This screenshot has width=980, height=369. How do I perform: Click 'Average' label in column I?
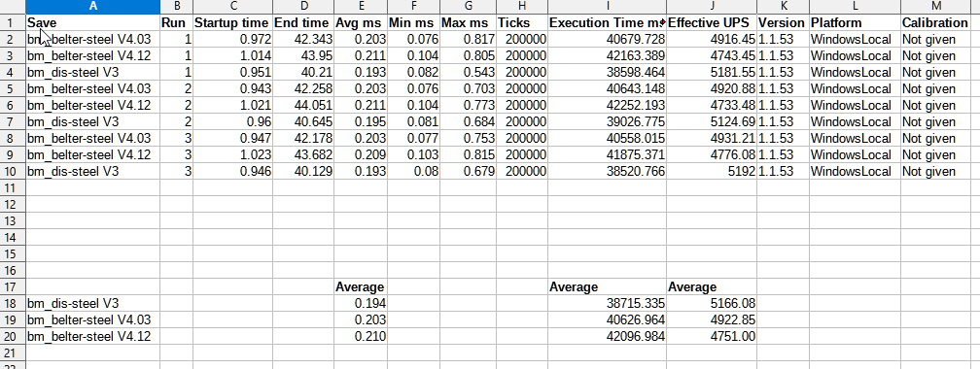[x=608, y=286]
